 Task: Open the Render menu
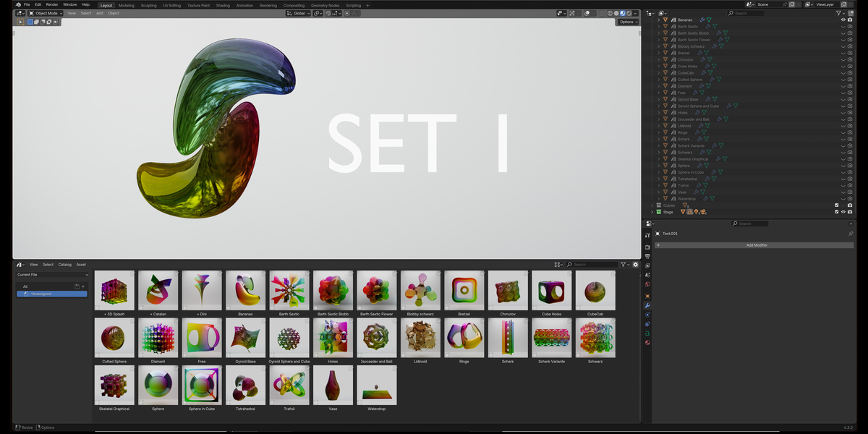click(x=52, y=4)
